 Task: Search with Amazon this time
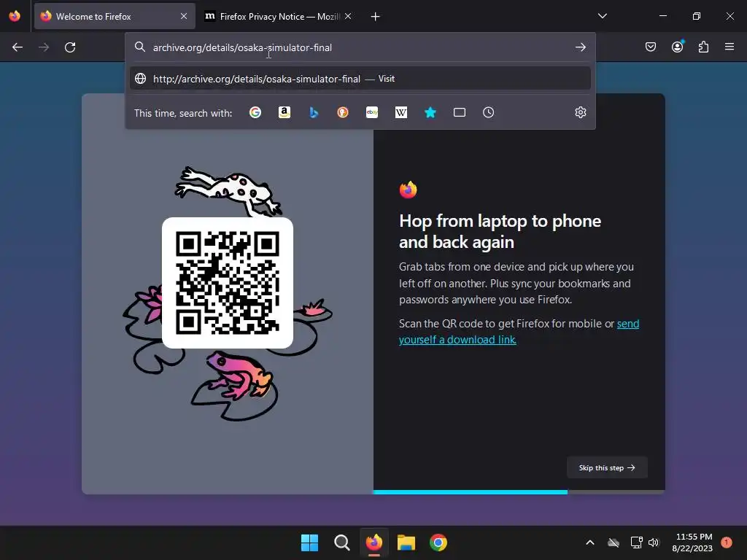(285, 112)
